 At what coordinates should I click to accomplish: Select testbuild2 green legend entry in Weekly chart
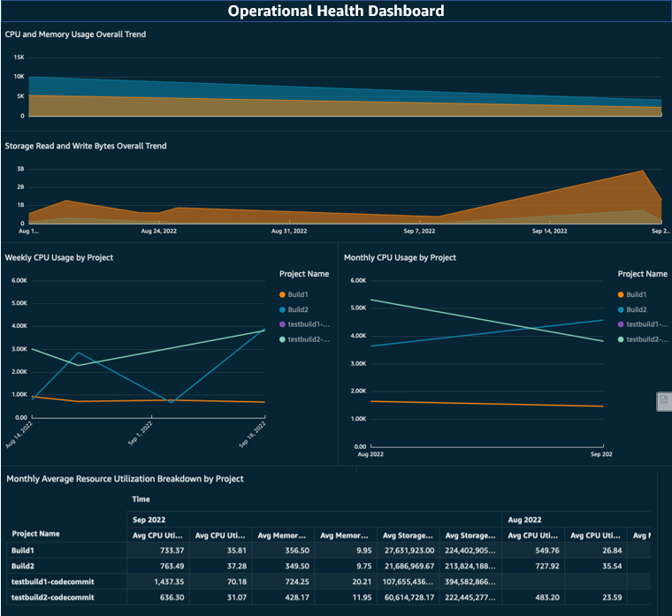(304, 339)
